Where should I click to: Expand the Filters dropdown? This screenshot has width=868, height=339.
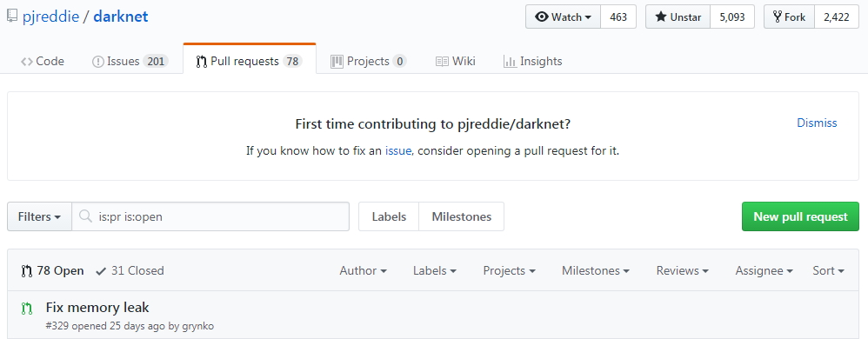(39, 216)
